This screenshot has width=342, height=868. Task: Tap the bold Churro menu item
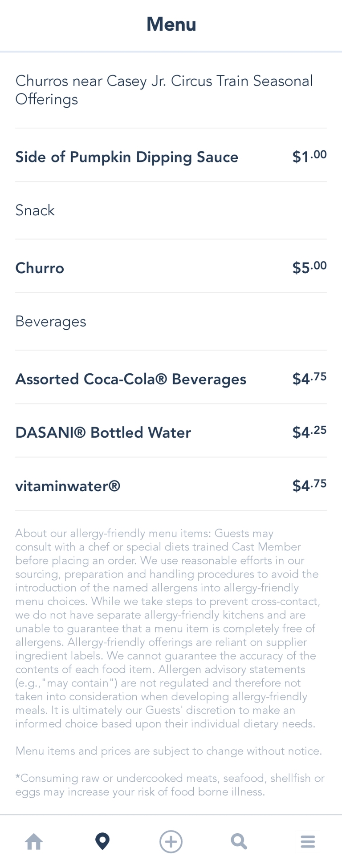(40, 268)
